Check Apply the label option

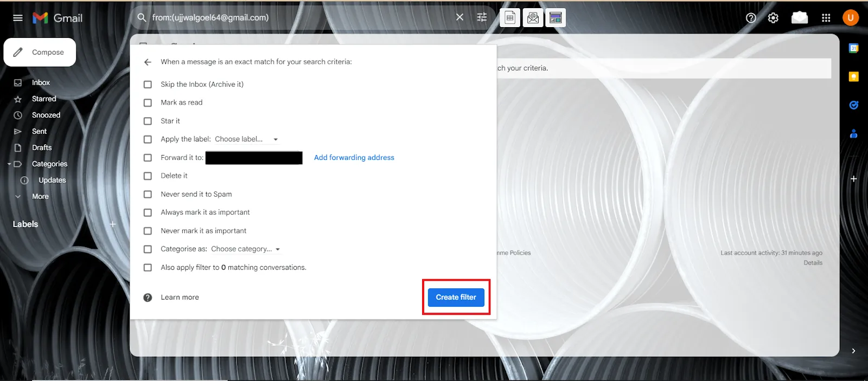(x=148, y=139)
